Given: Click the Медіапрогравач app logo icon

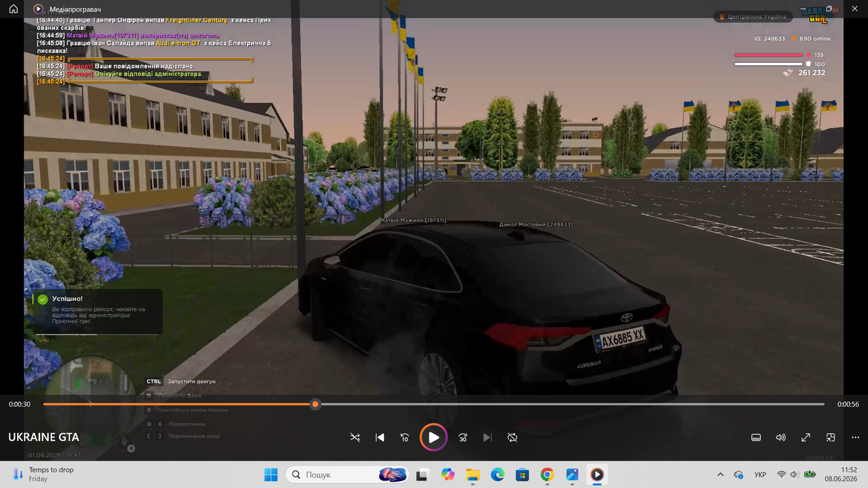Looking at the screenshot, I should pos(38,9).
